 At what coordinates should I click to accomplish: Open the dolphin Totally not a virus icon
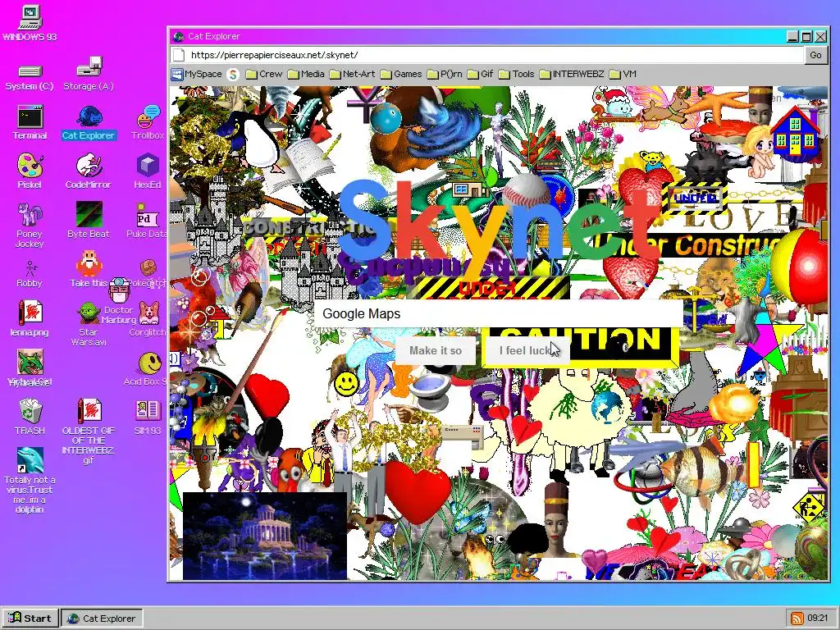click(30, 481)
